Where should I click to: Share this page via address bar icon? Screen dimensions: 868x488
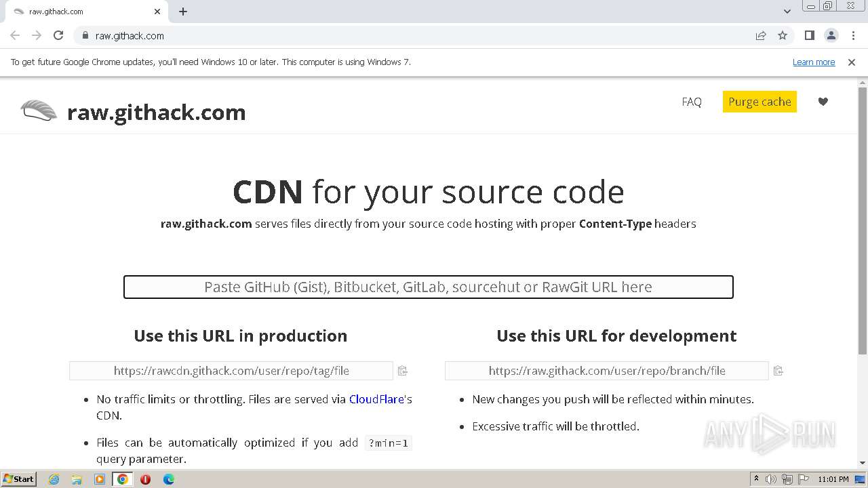761,35
